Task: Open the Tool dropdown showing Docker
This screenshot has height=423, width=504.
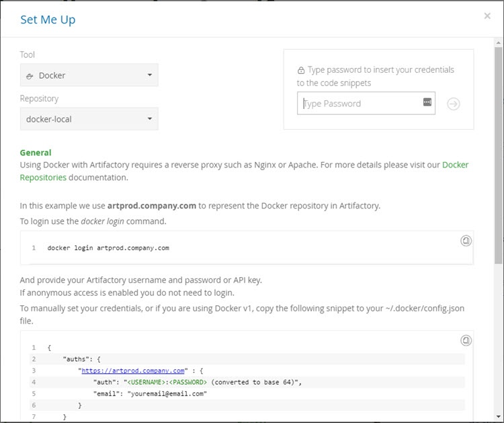Action: pos(89,75)
